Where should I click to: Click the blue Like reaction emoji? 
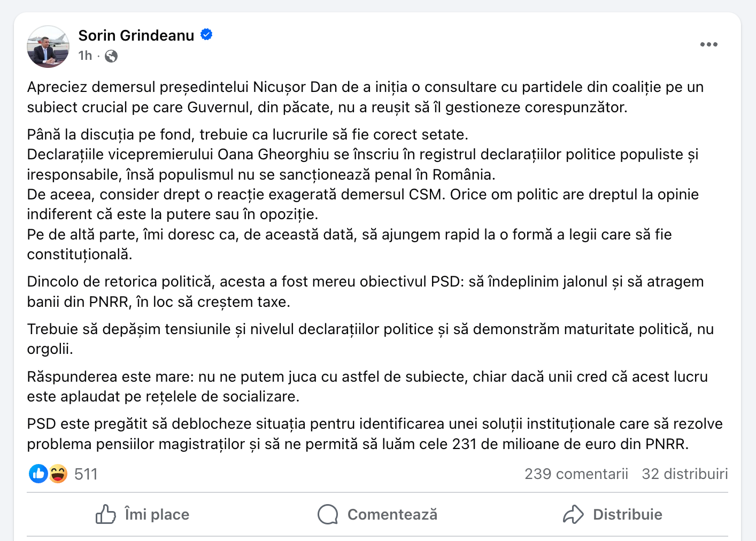pyautogui.click(x=38, y=474)
